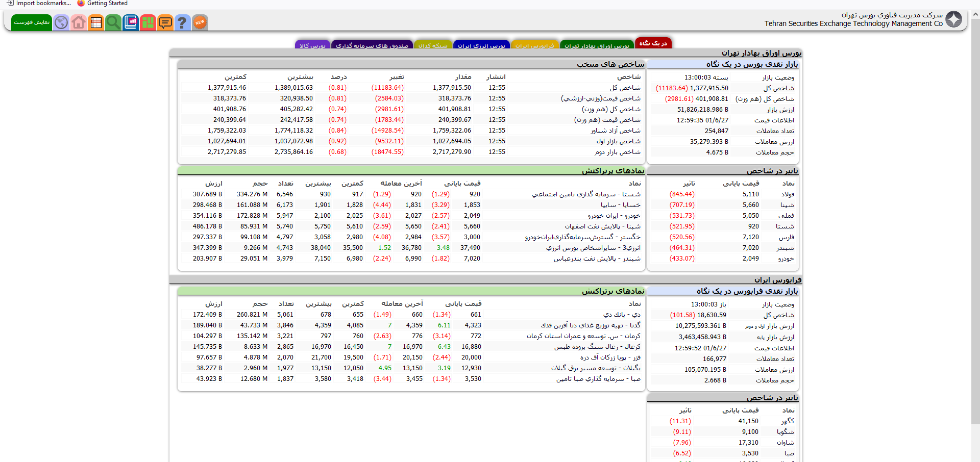Open the red market map tiles icon
This screenshot has height=462, width=980.
point(148,22)
